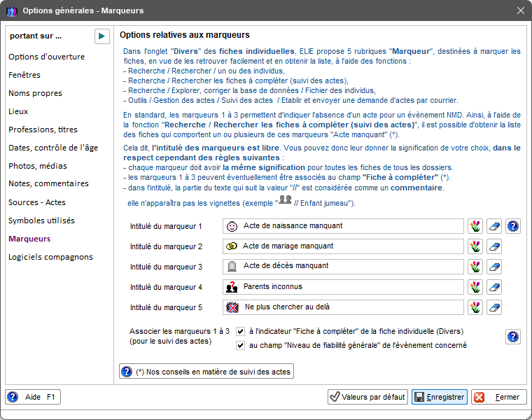Reset with "Valeurs par défaut" button
Image resolution: width=532 pixels, height=420 pixels.
pos(368,397)
